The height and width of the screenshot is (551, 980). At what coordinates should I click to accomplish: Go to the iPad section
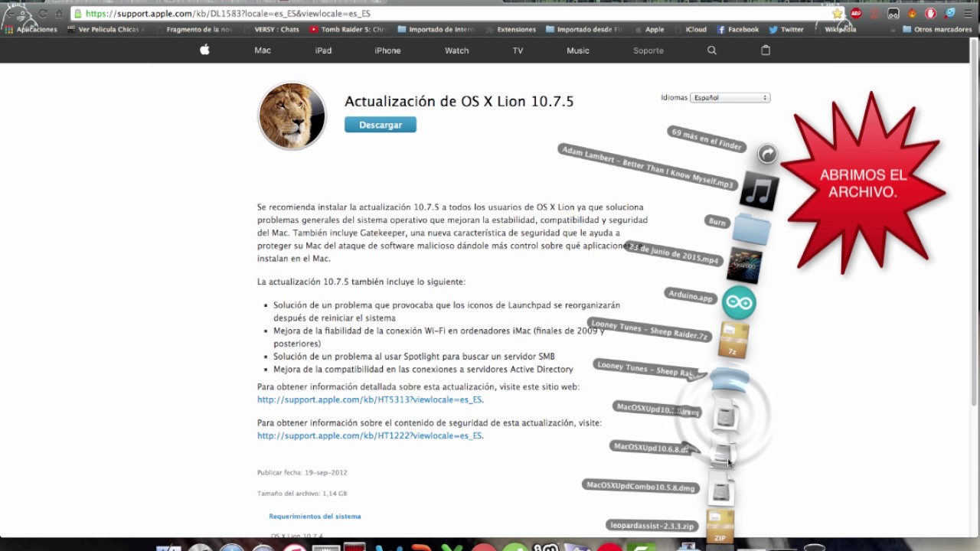[x=323, y=51]
